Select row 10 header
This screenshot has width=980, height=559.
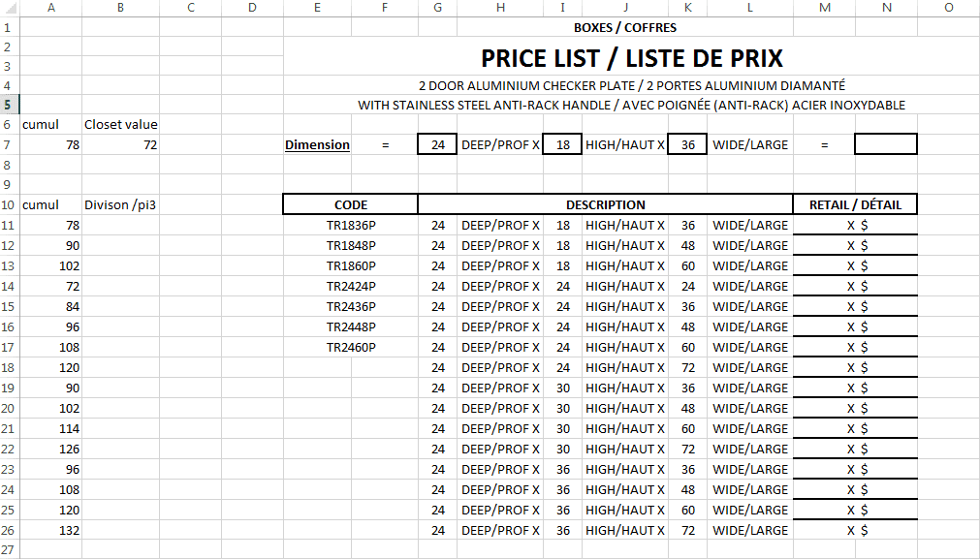click(x=8, y=204)
